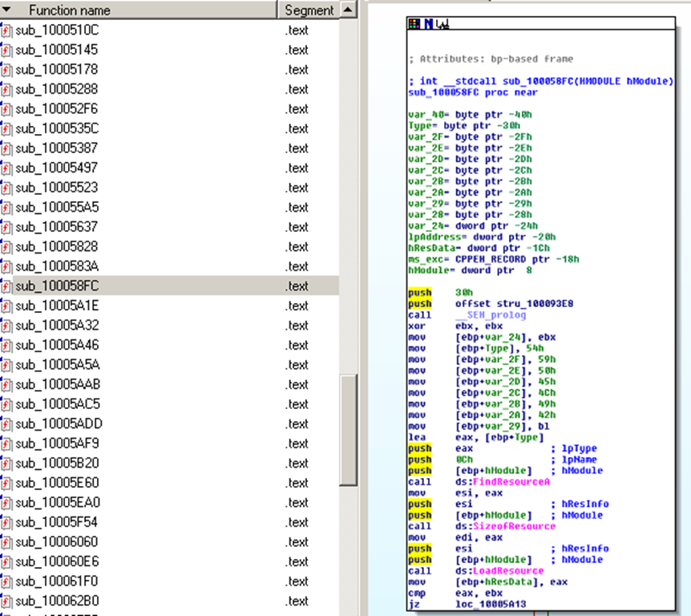691x616 pixels.
Task: Click the node color palette icon
Action: pyautogui.click(x=414, y=24)
